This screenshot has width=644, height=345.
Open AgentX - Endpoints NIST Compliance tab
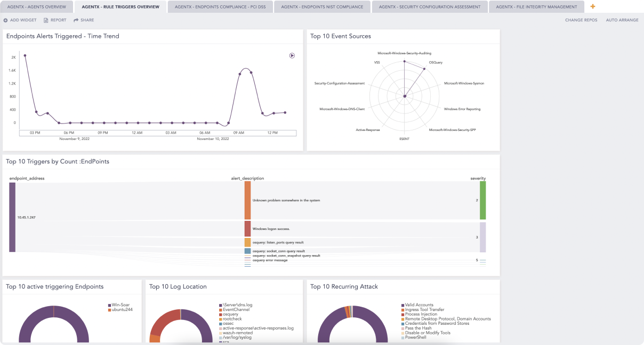coord(322,7)
